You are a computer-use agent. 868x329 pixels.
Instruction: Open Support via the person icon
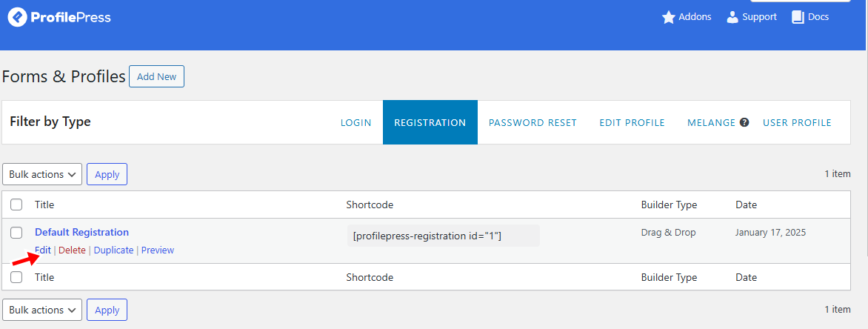coord(732,17)
